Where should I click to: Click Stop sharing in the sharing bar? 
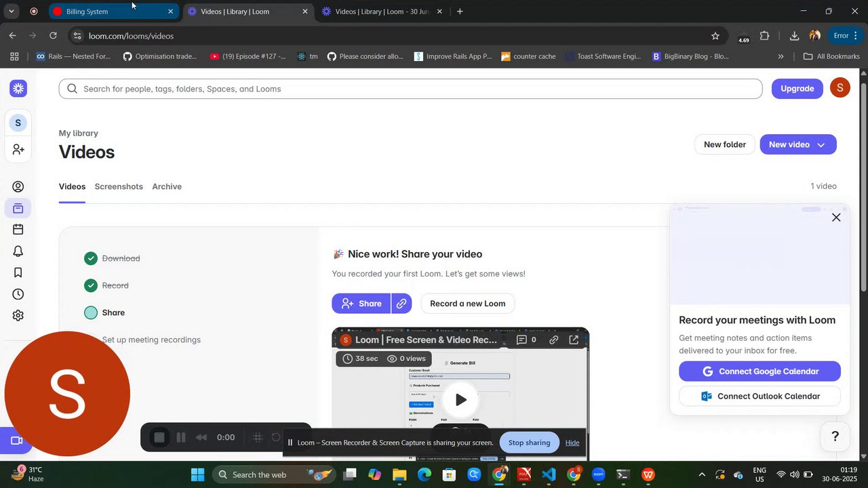tap(529, 443)
